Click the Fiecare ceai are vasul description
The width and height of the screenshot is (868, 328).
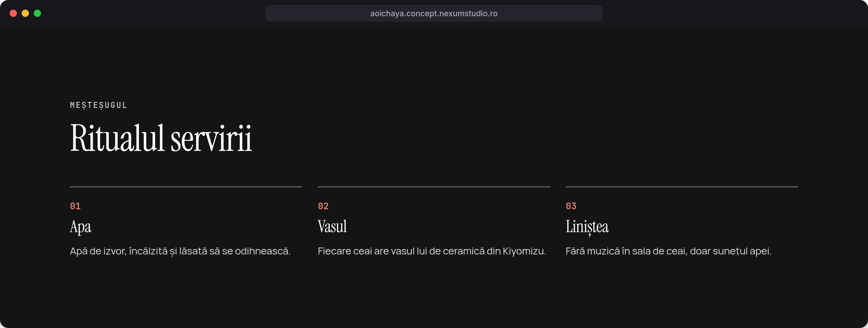432,251
